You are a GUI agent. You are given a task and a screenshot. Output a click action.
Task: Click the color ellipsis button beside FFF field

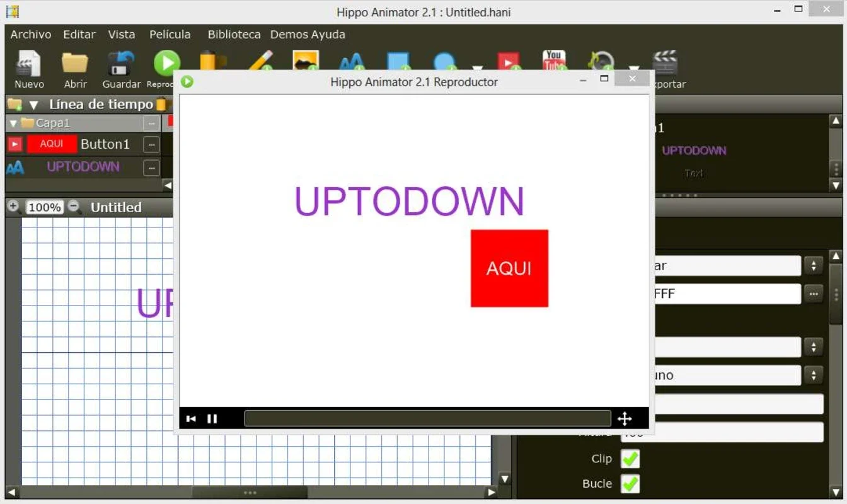coord(814,294)
